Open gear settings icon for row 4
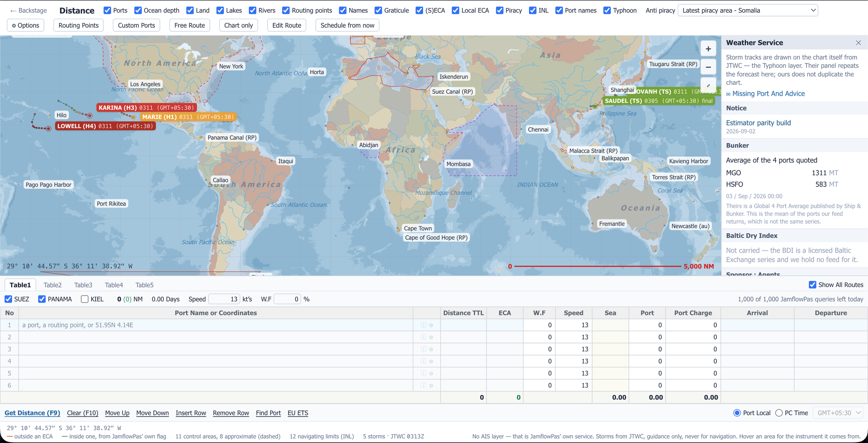The height and width of the screenshot is (443, 868). [431, 361]
